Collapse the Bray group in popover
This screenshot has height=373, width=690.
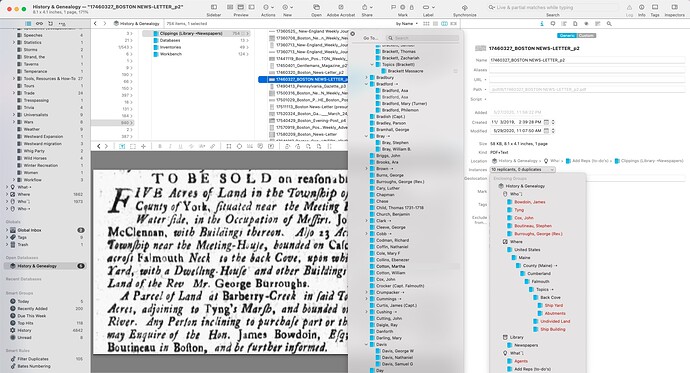click(366, 136)
